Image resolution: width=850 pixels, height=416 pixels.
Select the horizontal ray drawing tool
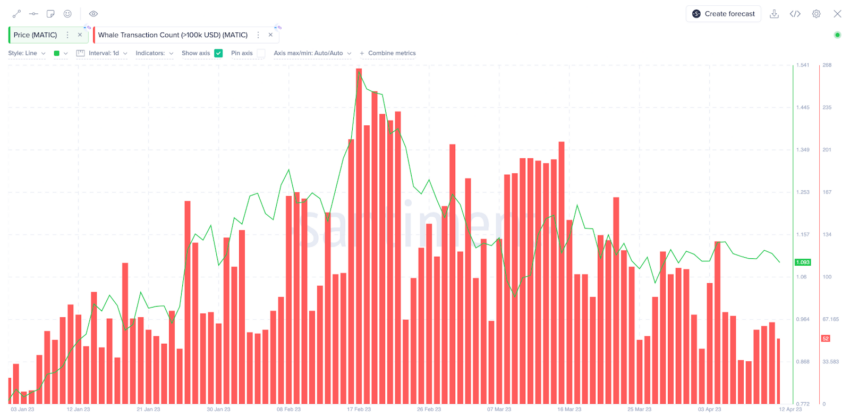point(33,14)
